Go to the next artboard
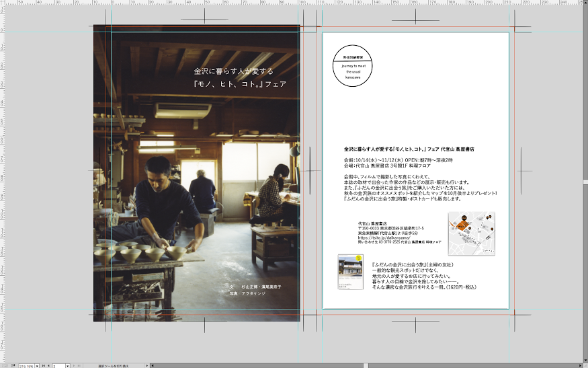The image size is (588, 368). 74,365
